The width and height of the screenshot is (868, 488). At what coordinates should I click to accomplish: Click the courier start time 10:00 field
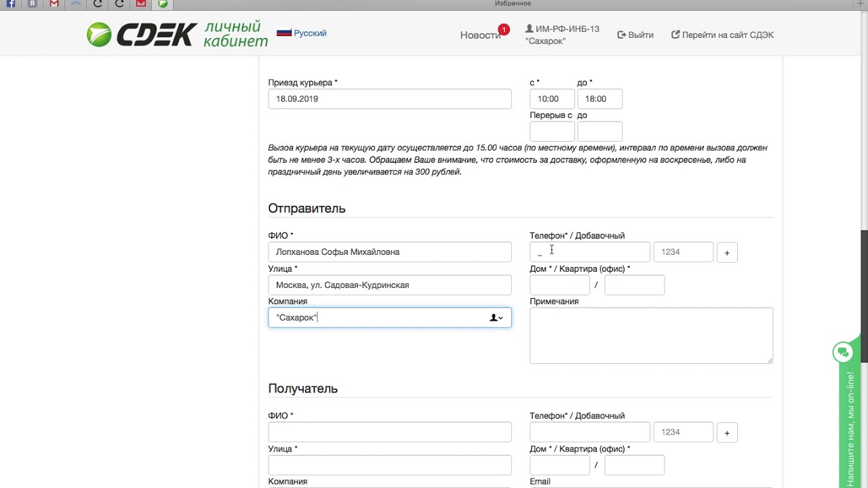coord(552,99)
